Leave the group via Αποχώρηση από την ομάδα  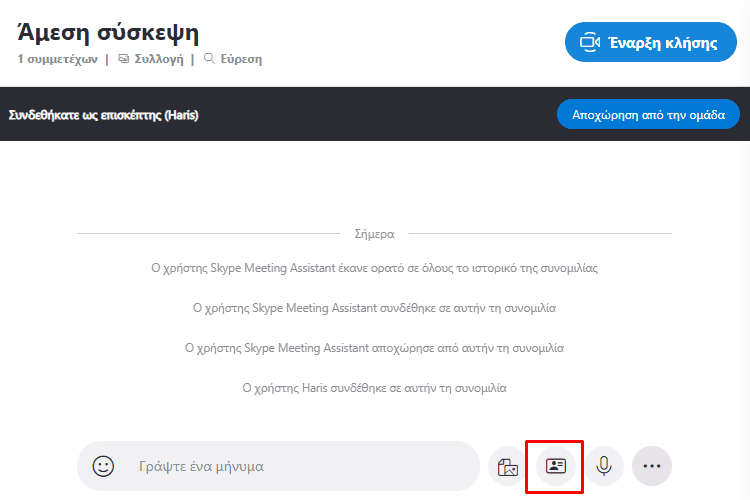point(648,114)
